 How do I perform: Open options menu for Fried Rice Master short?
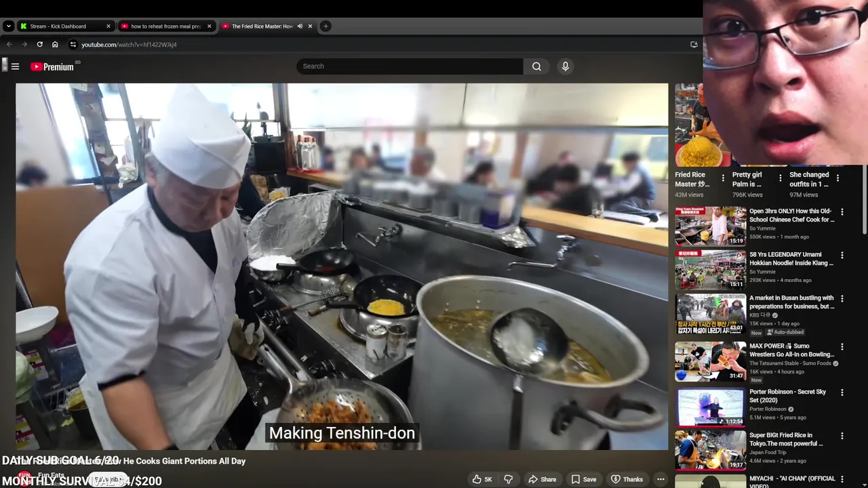723,178
